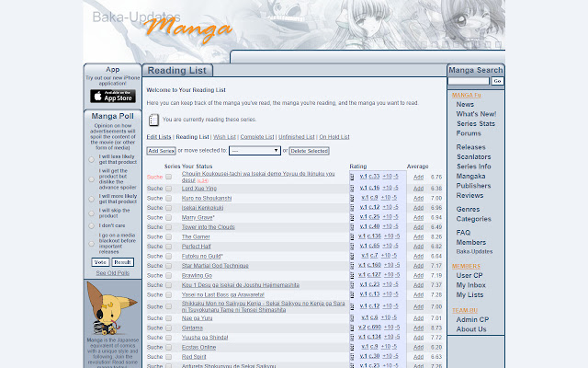Select poll option 'I will less likely get that product'
Viewport: 588px width, 368px height.
[91, 159]
